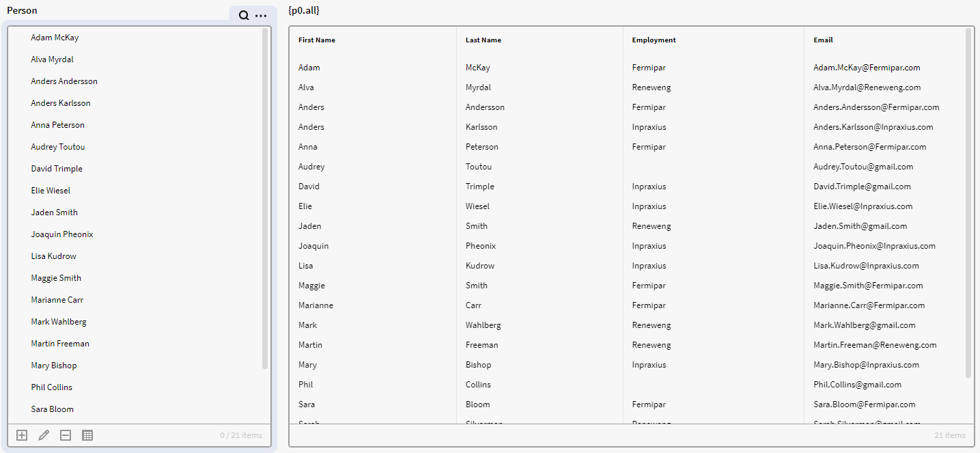Click Martin Freeman's Reneweng employment cell
980x453 pixels.
coord(652,345)
